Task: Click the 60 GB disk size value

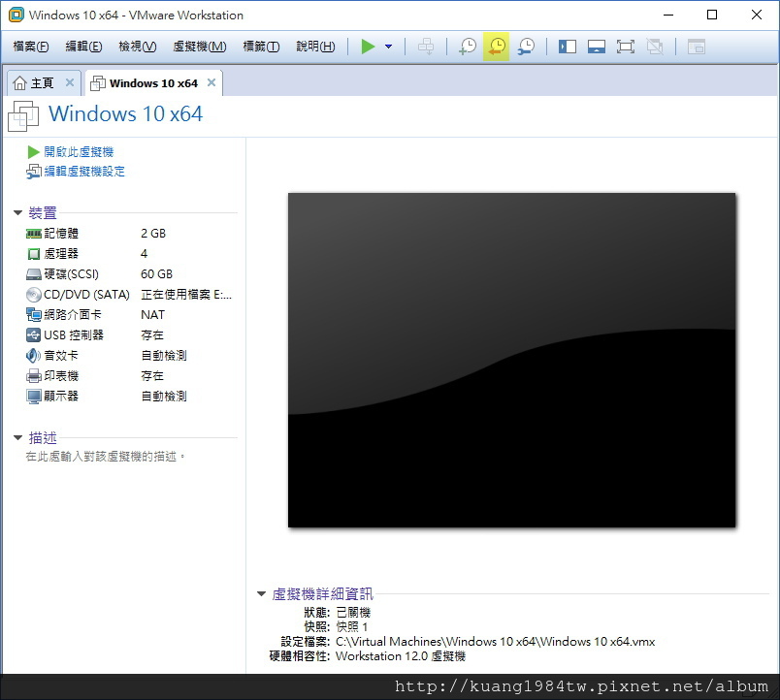Action: (157, 274)
